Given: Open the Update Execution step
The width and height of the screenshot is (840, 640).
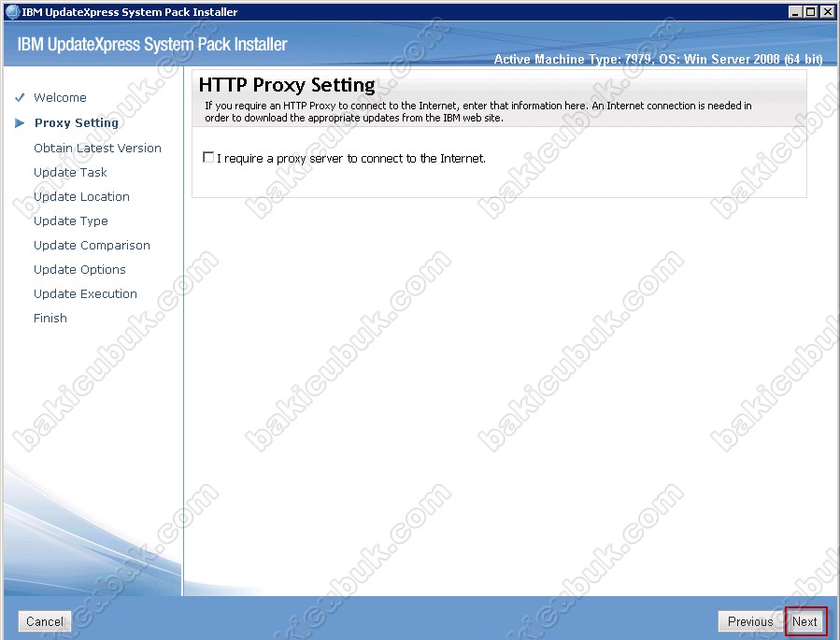Looking at the screenshot, I should (x=85, y=293).
